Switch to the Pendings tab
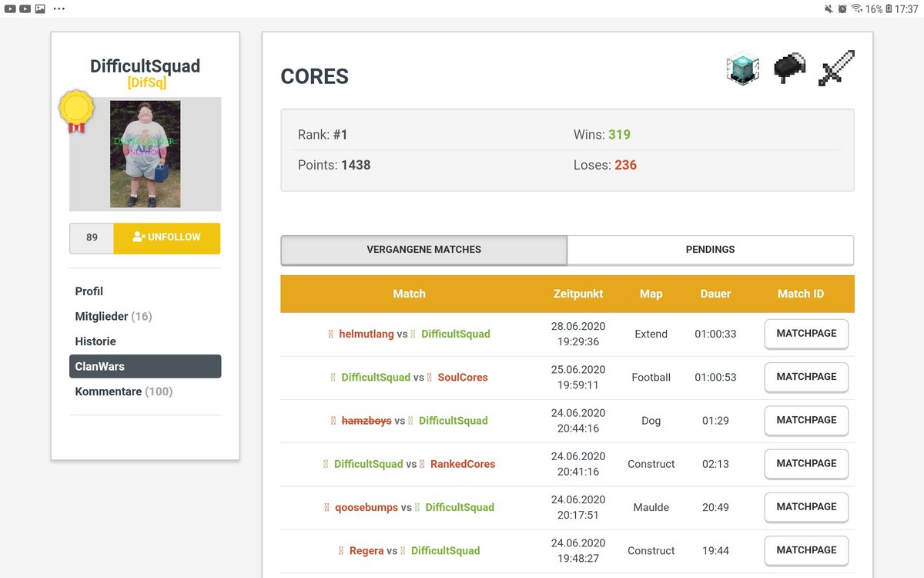Viewport: 924px width, 578px height. (x=710, y=250)
